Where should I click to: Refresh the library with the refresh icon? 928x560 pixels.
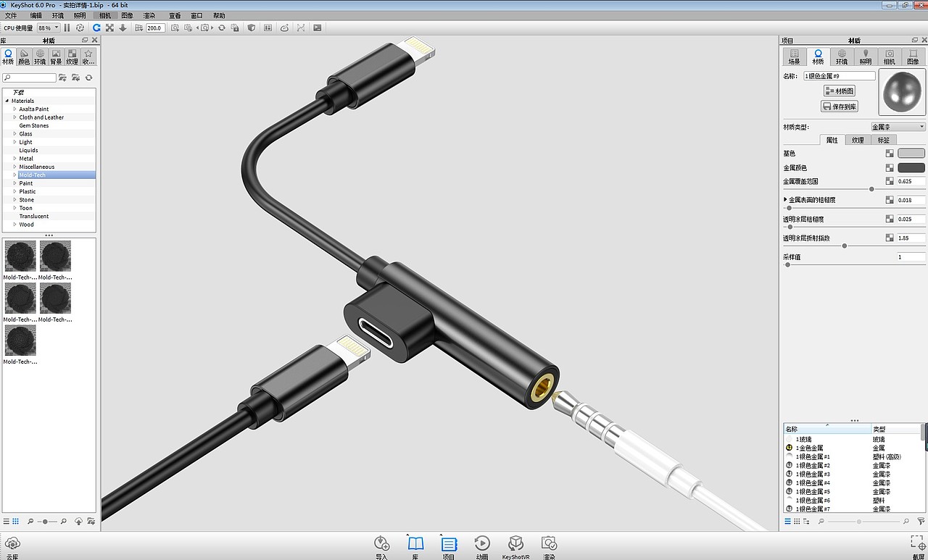click(88, 78)
